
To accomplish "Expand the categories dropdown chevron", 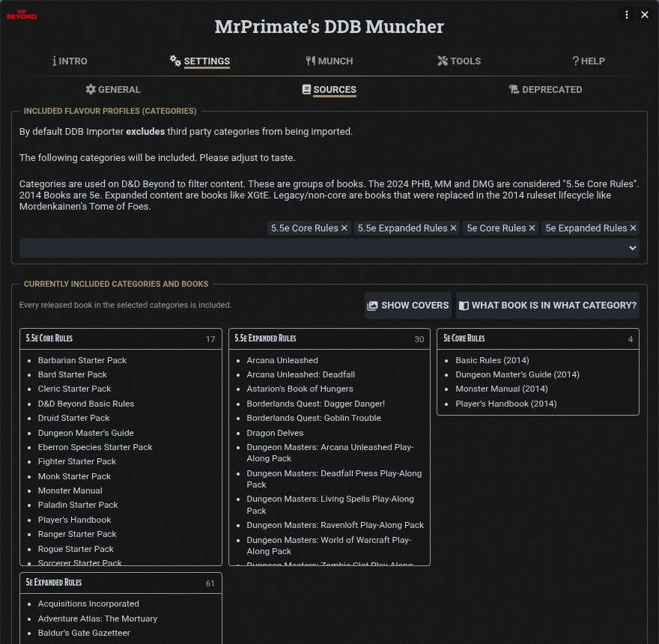I will [633, 248].
